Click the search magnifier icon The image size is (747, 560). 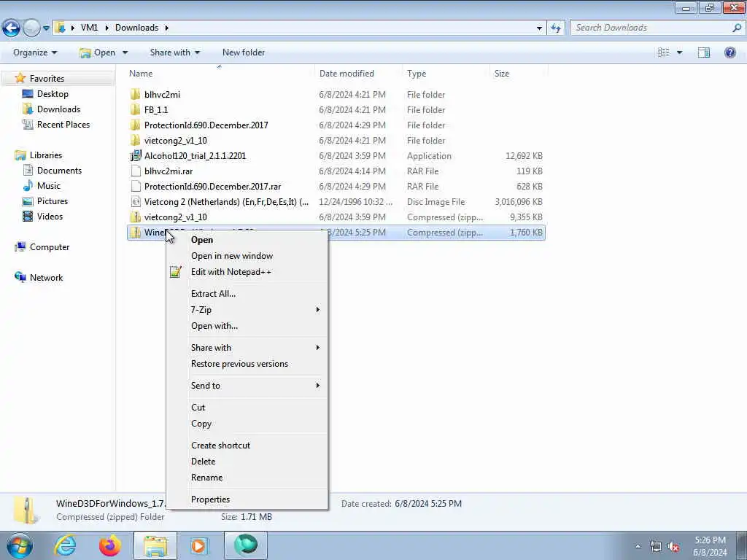point(737,28)
